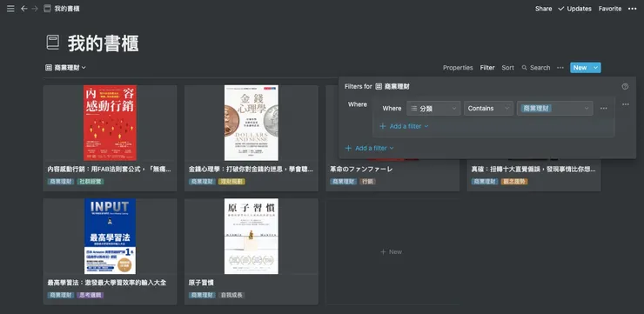
Task: Click the 內容感動行銷 card title text
Action: pos(110,169)
